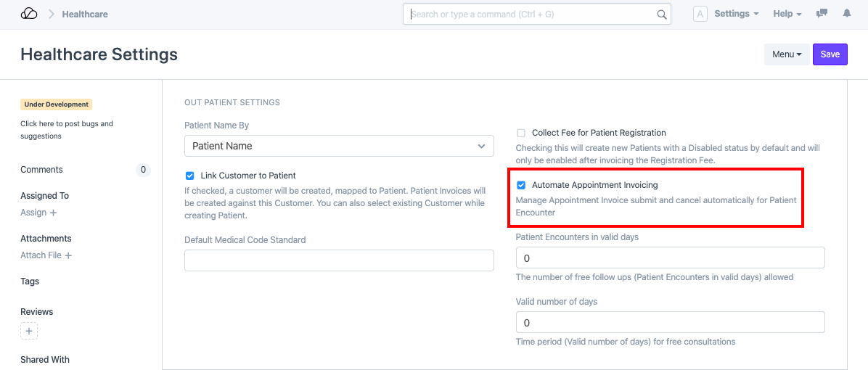Open the Patient Name By dropdown
Image resolution: width=868 pixels, height=370 pixels.
(339, 146)
